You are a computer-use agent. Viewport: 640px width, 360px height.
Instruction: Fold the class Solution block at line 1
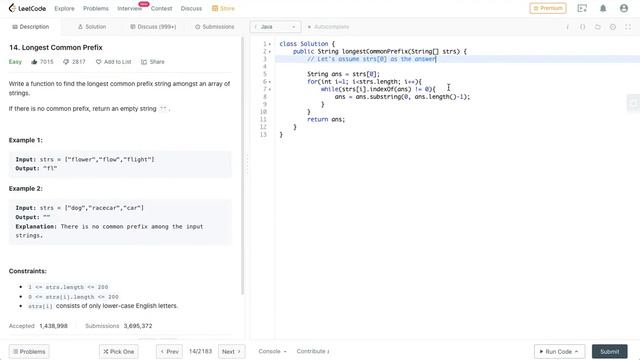(270, 44)
